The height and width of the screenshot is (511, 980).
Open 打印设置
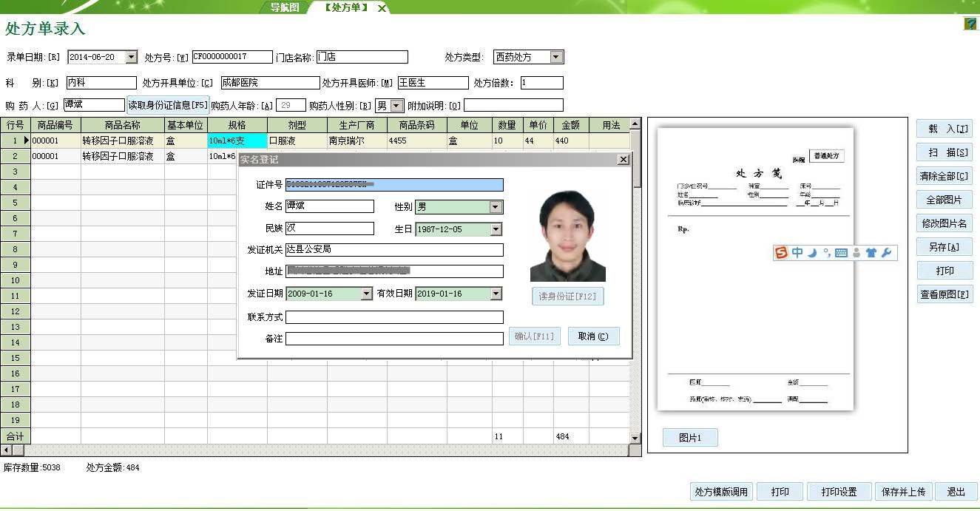[x=839, y=492]
